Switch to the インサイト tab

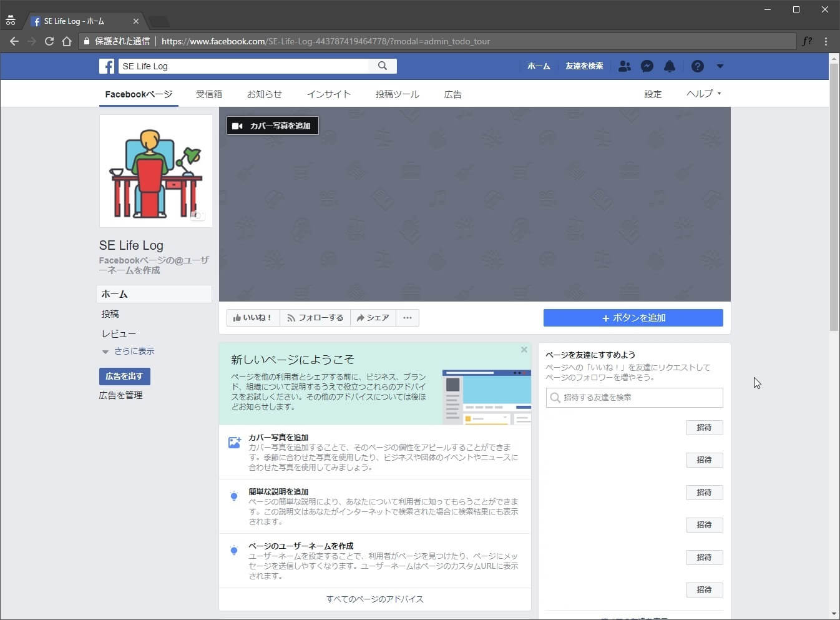coord(328,94)
